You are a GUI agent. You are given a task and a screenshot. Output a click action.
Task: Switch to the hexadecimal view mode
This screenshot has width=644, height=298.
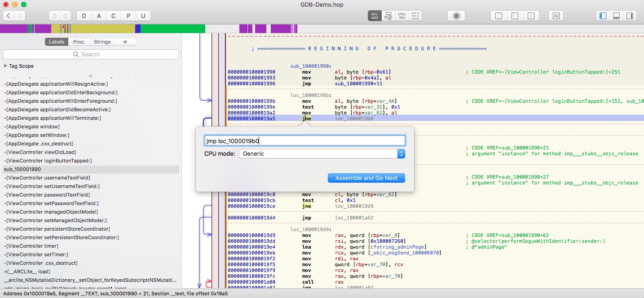[415, 16]
